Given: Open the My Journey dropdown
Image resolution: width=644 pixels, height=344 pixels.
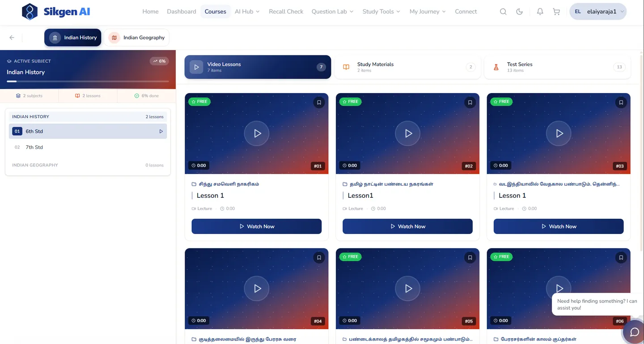Looking at the screenshot, I should coord(428,12).
